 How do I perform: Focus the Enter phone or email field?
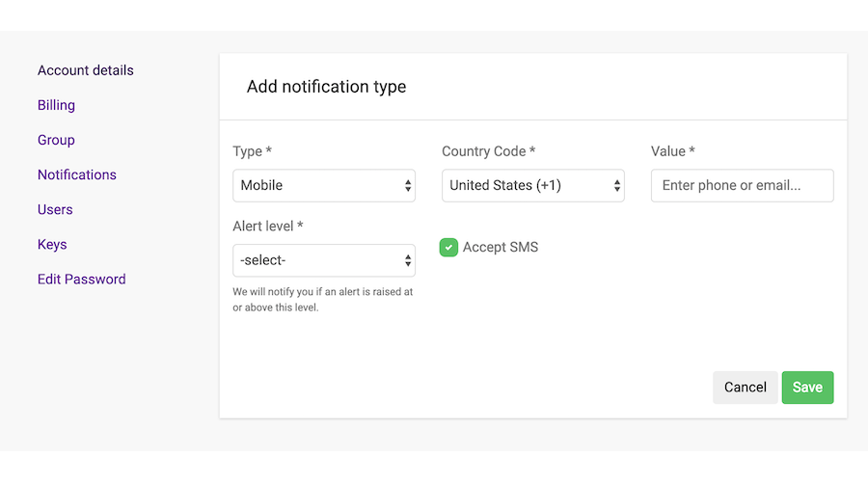point(743,185)
